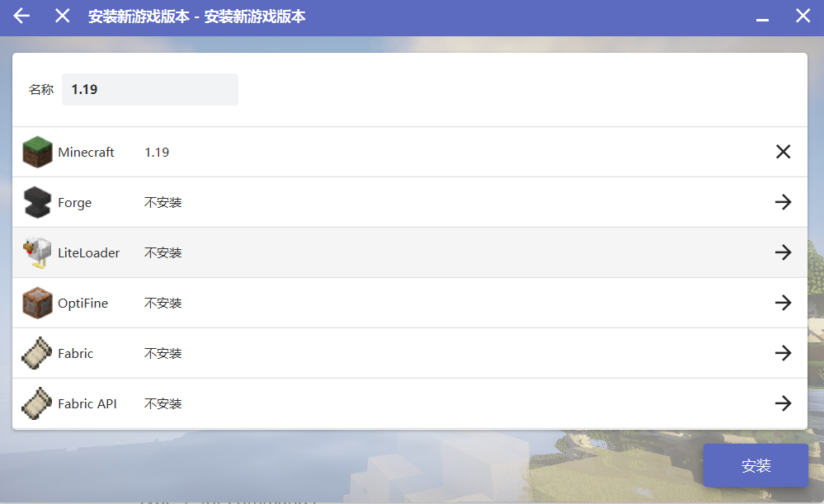The image size is (824, 504).
Task: Open Forge version selection arrow
Action: [783, 202]
